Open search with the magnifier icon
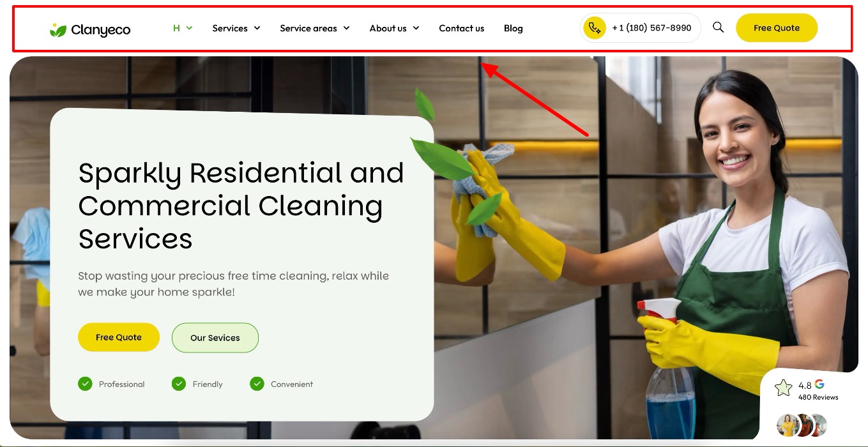This screenshot has width=868, height=447. pos(718,27)
